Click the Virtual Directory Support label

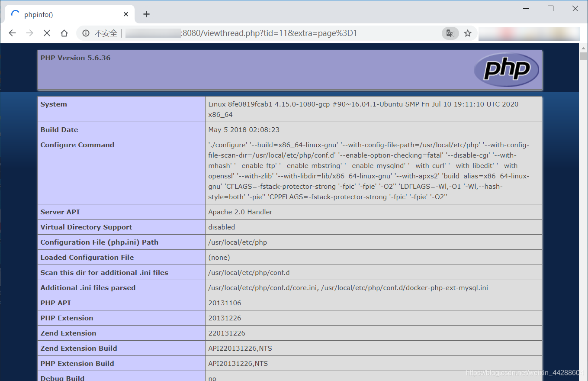[86, 227]
